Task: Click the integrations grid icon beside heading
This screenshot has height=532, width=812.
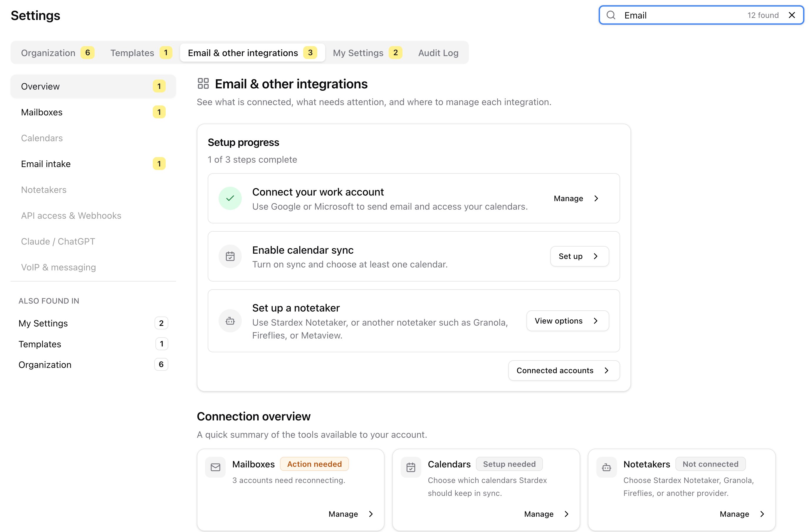Action: click(x=203, y=84)
